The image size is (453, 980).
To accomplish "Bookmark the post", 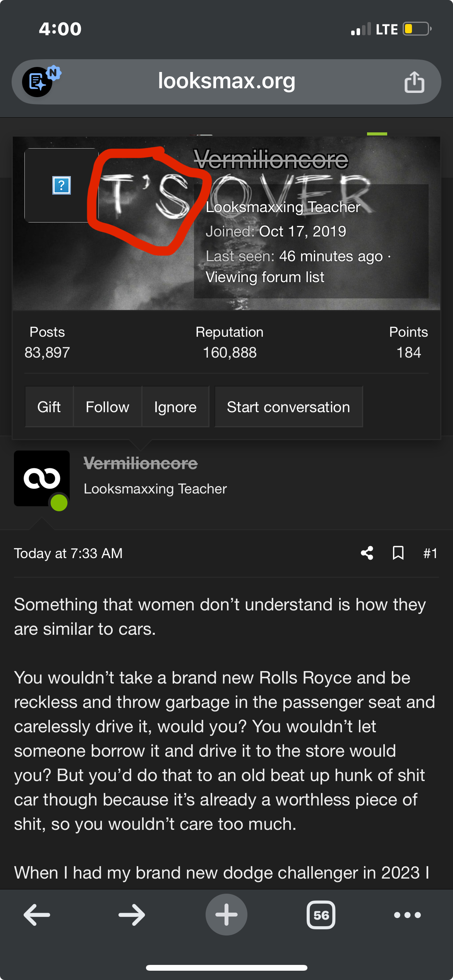I will [x=398, y=553].
